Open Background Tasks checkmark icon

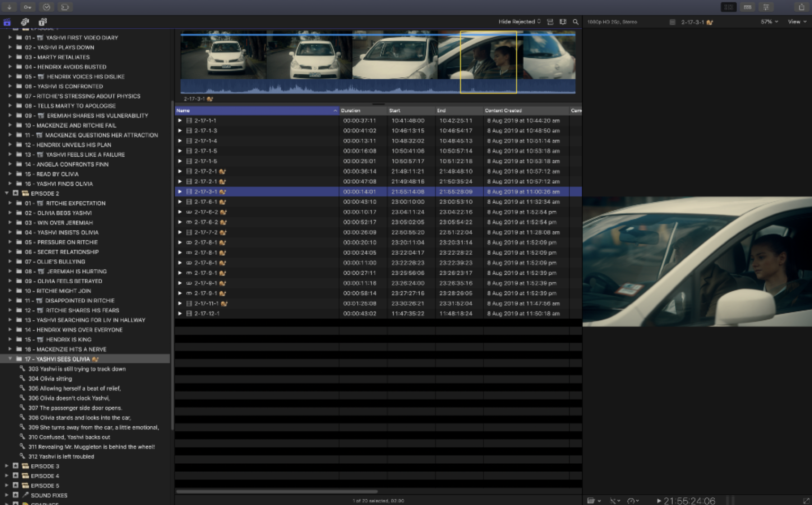click(46, 7)
